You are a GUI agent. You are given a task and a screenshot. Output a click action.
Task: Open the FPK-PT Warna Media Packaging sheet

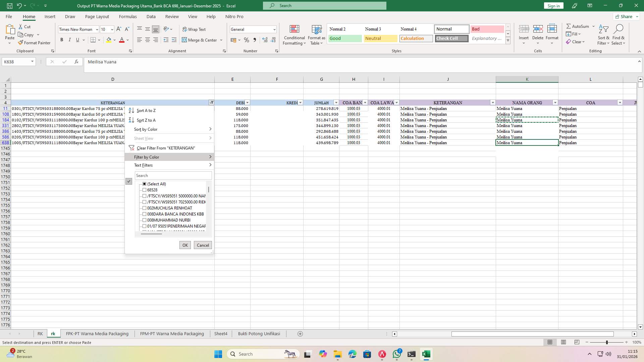(x=97, y=334)
